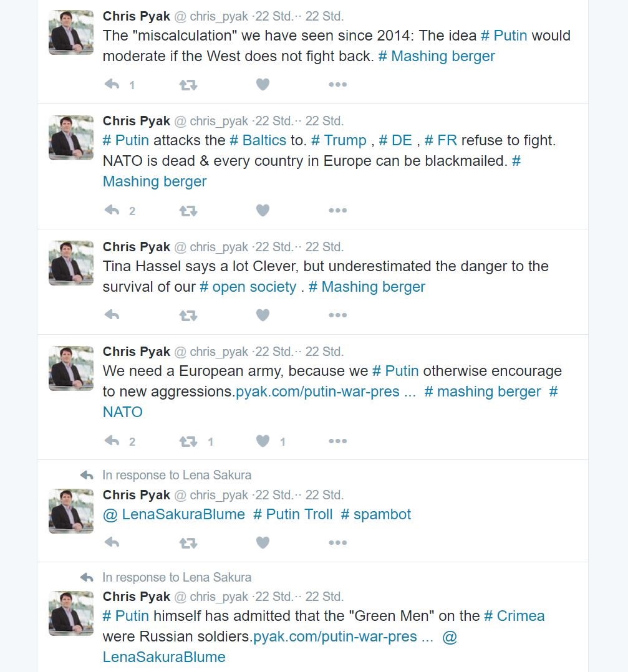Open the #Baltics hashtag link
Image resolution: width=628 pixels, height=672 pixels.
click(258, 141)
